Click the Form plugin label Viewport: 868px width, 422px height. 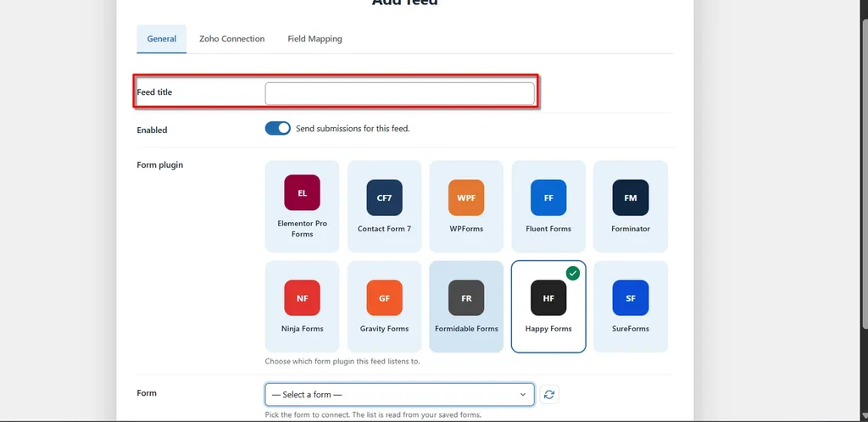pyautogui.click(x=160, y=165)
